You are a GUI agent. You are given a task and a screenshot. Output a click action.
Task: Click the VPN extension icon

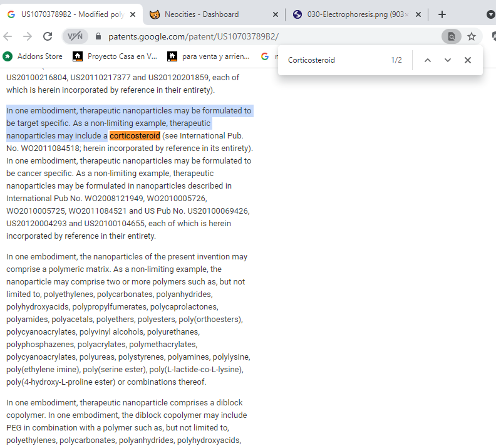[x=76, y=36]
